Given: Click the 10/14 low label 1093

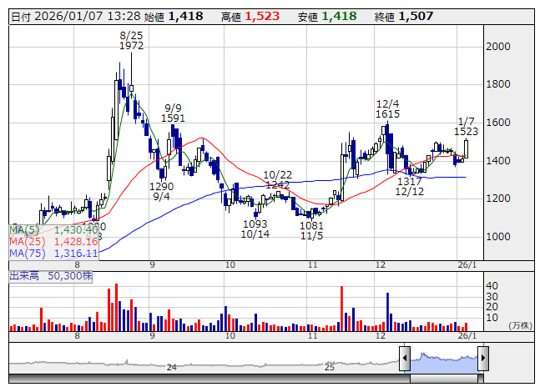Looking at the screenshot, I should coord(255,224).
